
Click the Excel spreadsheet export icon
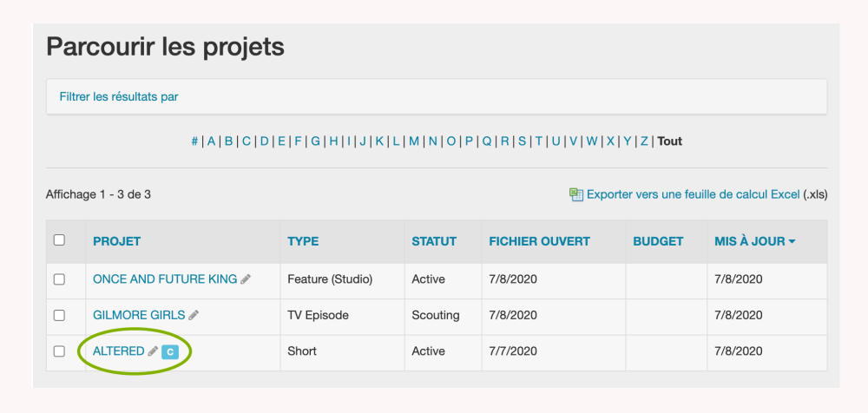(575, 194)
